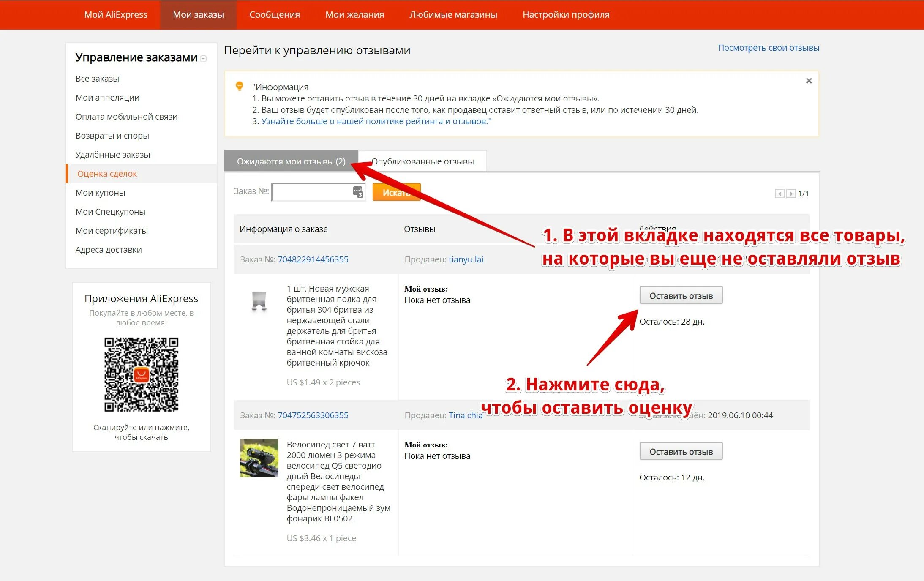
Task: Select Возвраты и споры in sidebar
Action: click(112, 136)
